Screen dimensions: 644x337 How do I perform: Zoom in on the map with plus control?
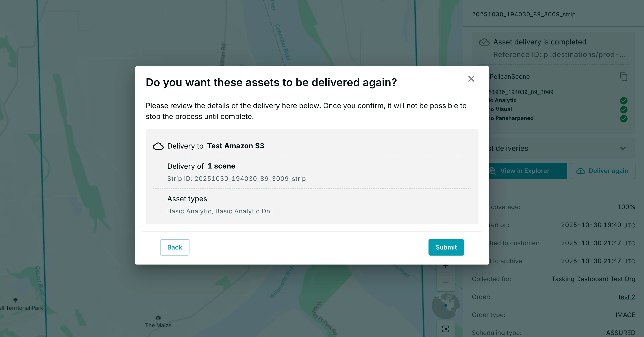(446, 266)
